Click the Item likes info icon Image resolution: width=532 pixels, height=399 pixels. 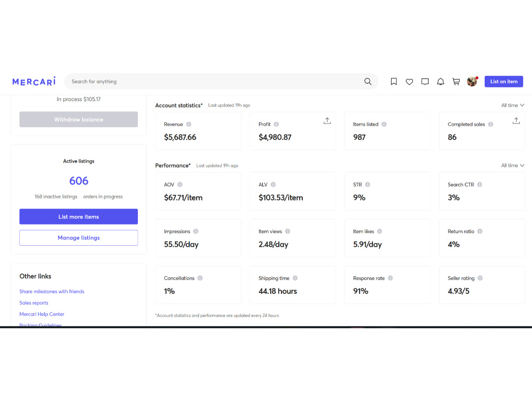point(379,231)
